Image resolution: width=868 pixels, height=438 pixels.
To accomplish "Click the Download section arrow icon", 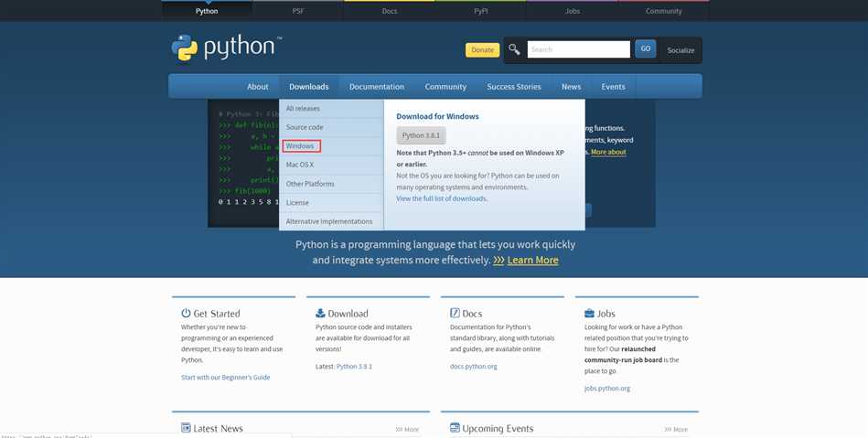I will pos(320,313).
